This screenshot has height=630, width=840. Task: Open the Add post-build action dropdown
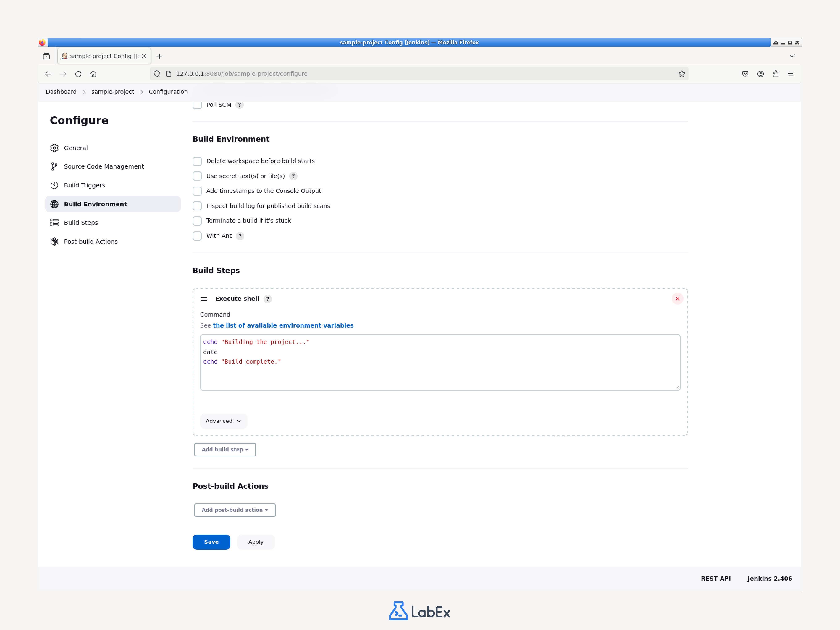click(234, 510)
